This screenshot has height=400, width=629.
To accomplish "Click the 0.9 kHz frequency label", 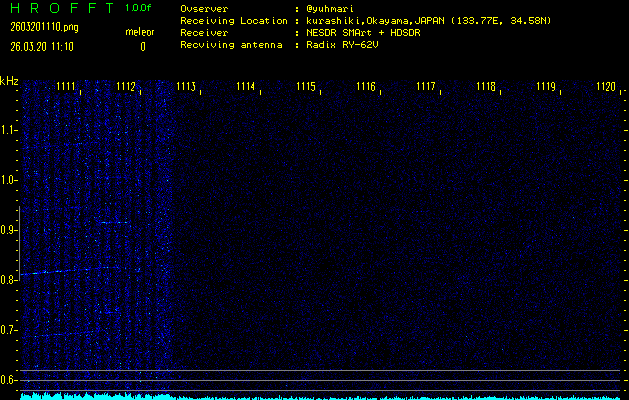I will (x=8, y=230).
